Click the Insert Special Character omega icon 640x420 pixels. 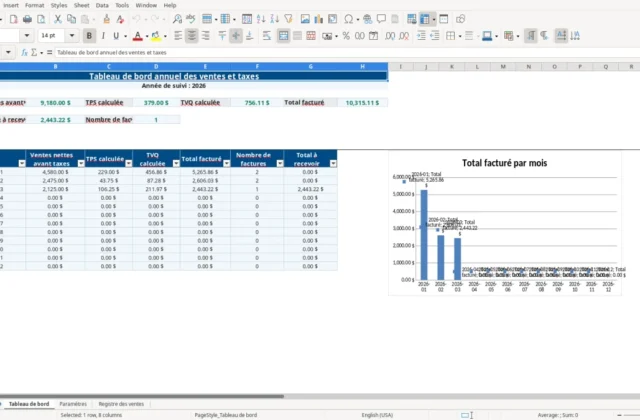point(349,19)
